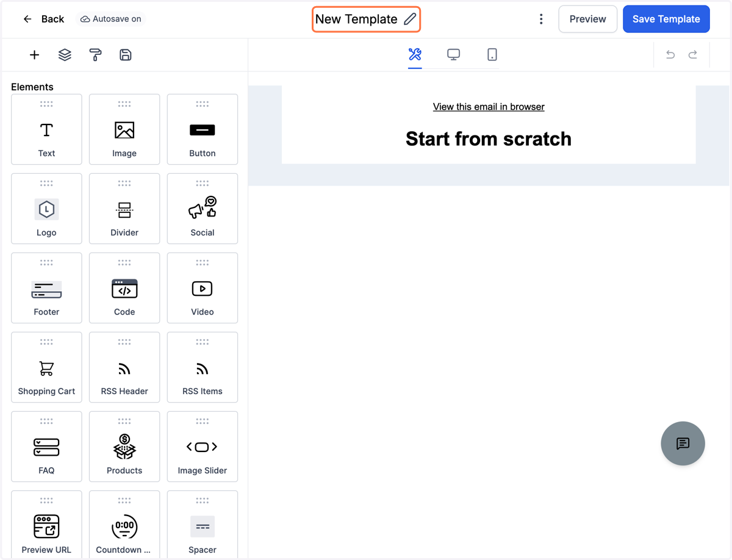Click the floppy disk saved blocks icon
This screenshot has width=732, height=560.
126,55
